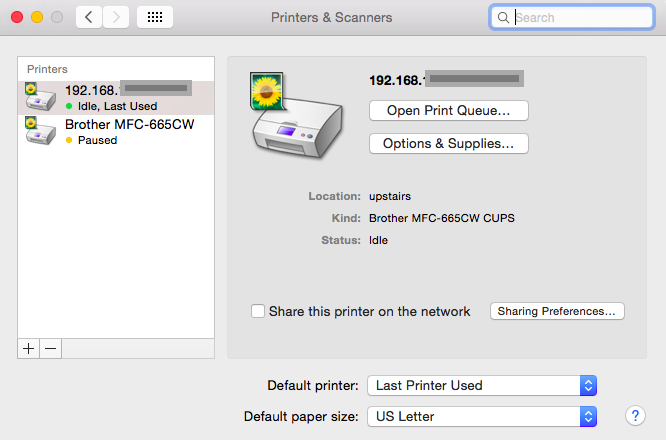
Task: Close the Printers & Scanners window
Action: pos(17,17)
